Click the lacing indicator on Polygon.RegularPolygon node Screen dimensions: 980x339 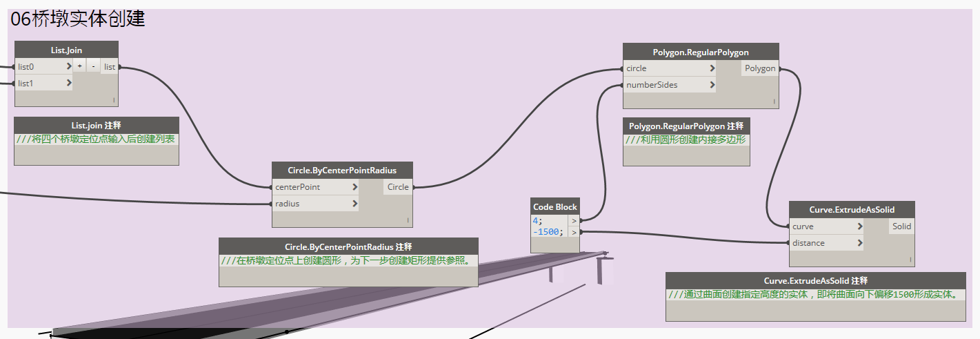774,102
